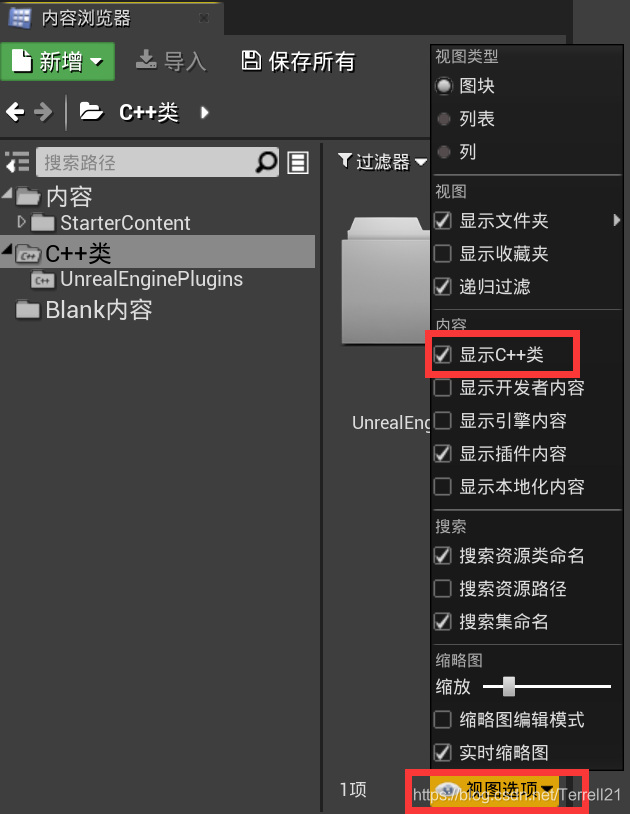The image size is (630, 814).
Task: Open the 显示文件夹 submenu entry
Action: pyautogui.click(x=527, y=221)
